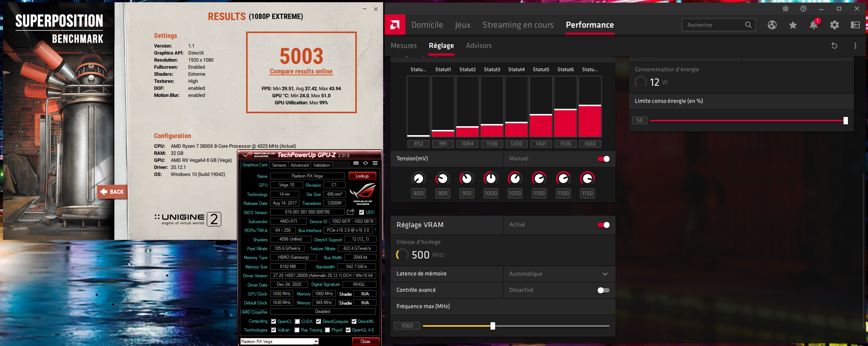The width and height of the screenshot is (868, 346).
Task: Open Radeon settings gear icon
Action: click(x=835, y=25)
